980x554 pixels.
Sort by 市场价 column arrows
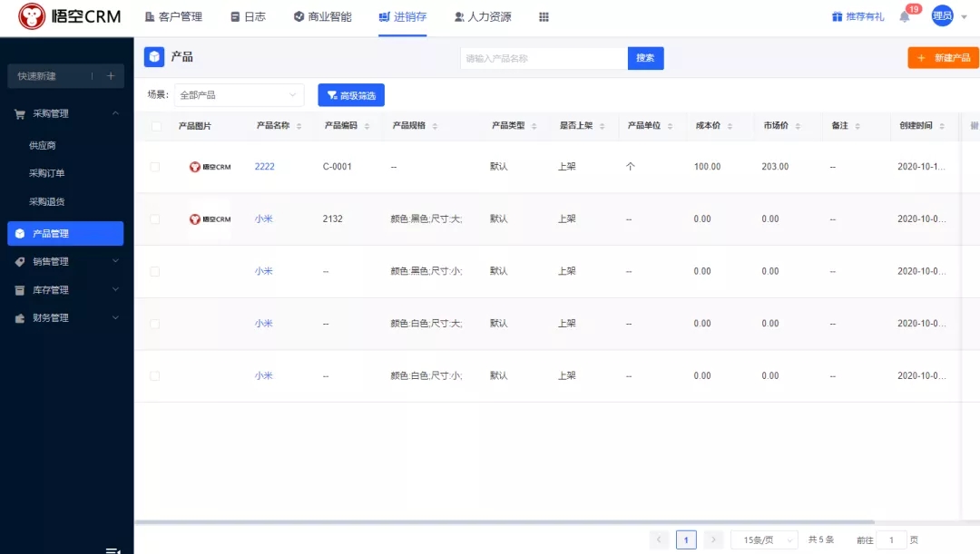799,126
